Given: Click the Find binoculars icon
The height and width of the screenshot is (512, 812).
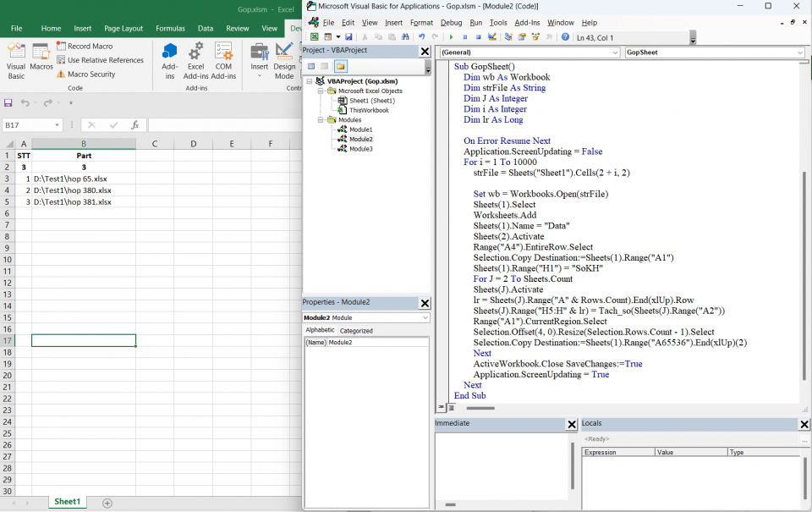Looking at the screenshot, I should coord(405,37).
